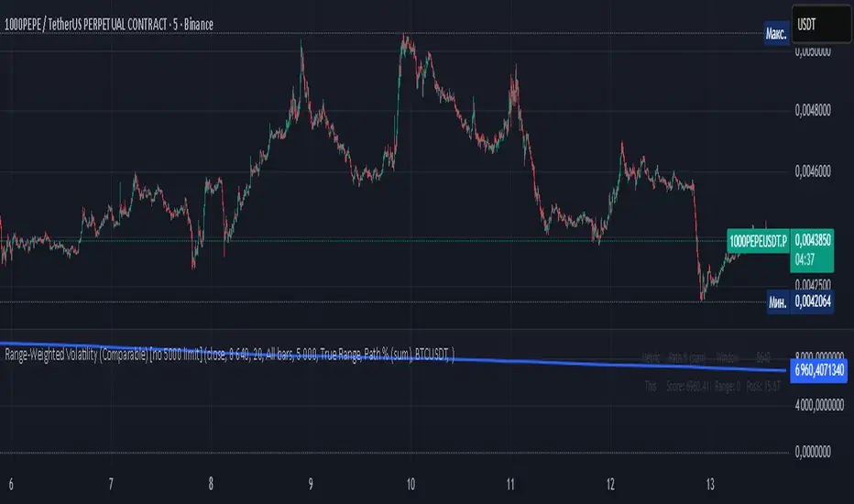Click the 0,0046000 price axis label
This screenshot has height=504, width=854.
[813, 171]
